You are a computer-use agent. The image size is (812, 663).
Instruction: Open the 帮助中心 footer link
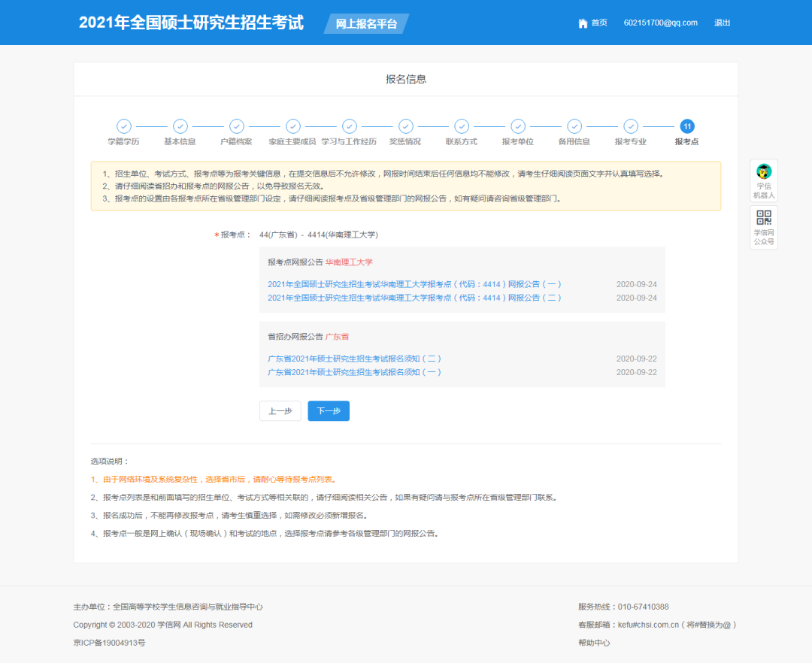595,643
